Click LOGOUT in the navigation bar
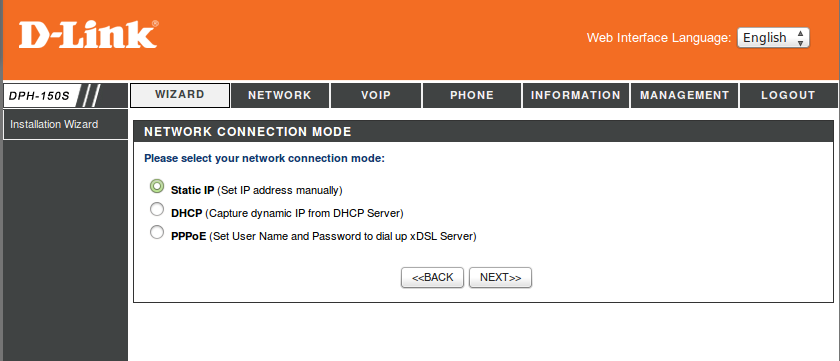This screenshot has height=361, width=840. 789,95
